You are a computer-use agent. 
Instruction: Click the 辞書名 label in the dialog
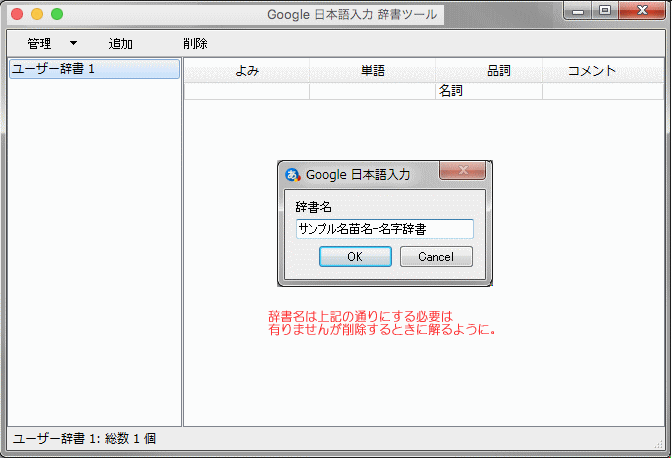pyautogui.click(x=313, y=207)
